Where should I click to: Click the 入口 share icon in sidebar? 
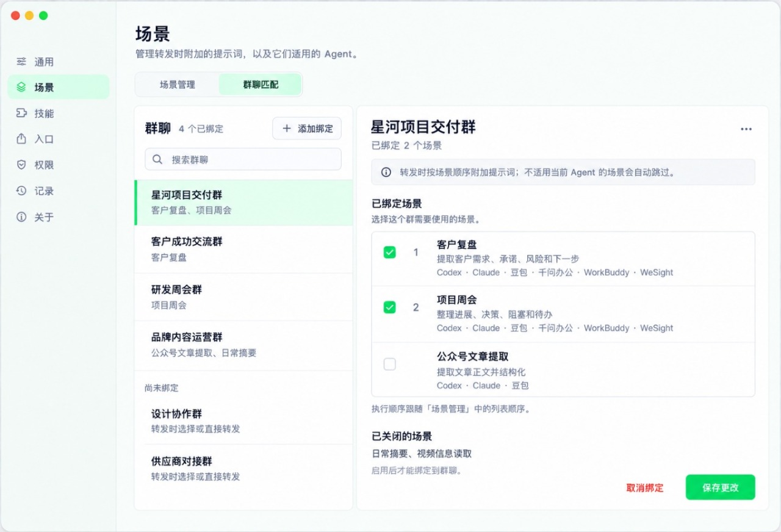pos(21,139)
